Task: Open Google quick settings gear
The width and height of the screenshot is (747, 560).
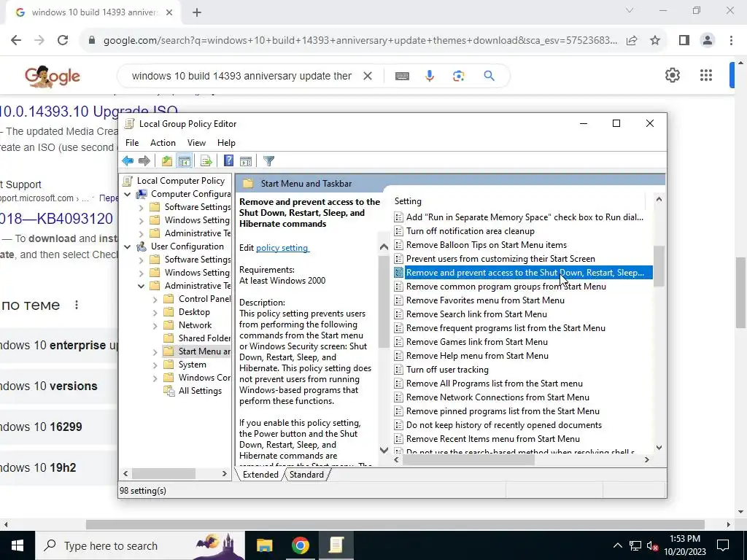Action: 672,75
